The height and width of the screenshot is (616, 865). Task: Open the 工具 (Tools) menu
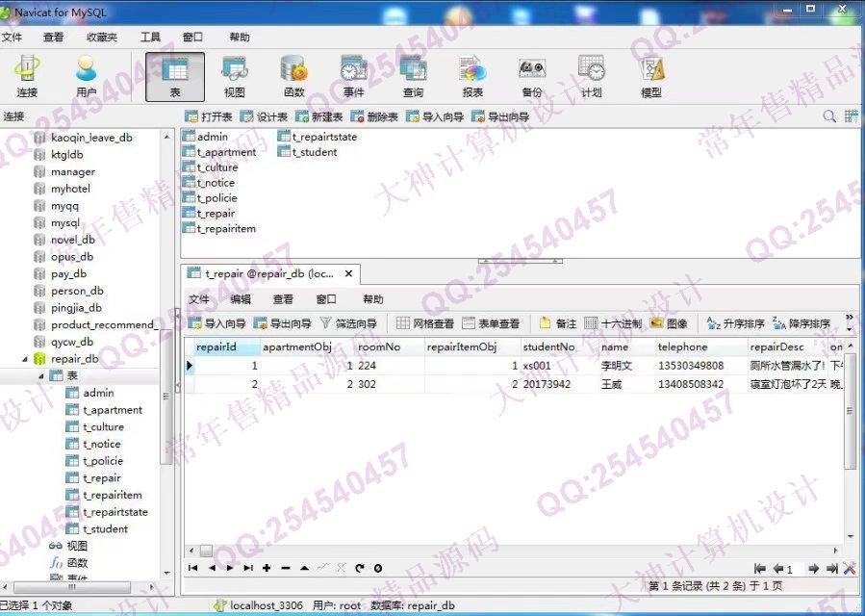tap(150, 37)
